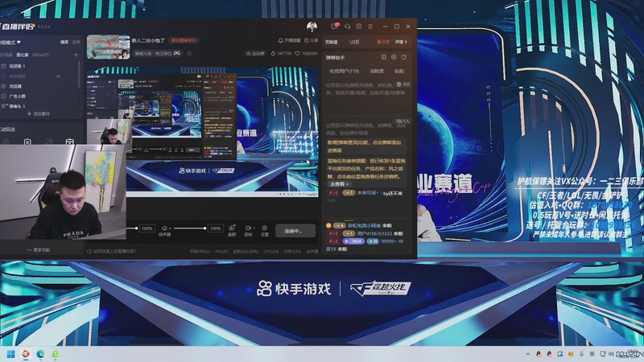Click the 开播提醒 bell icon
This screenshot has height=362, width=644.
pyautogui.click(x=281, y=40)
